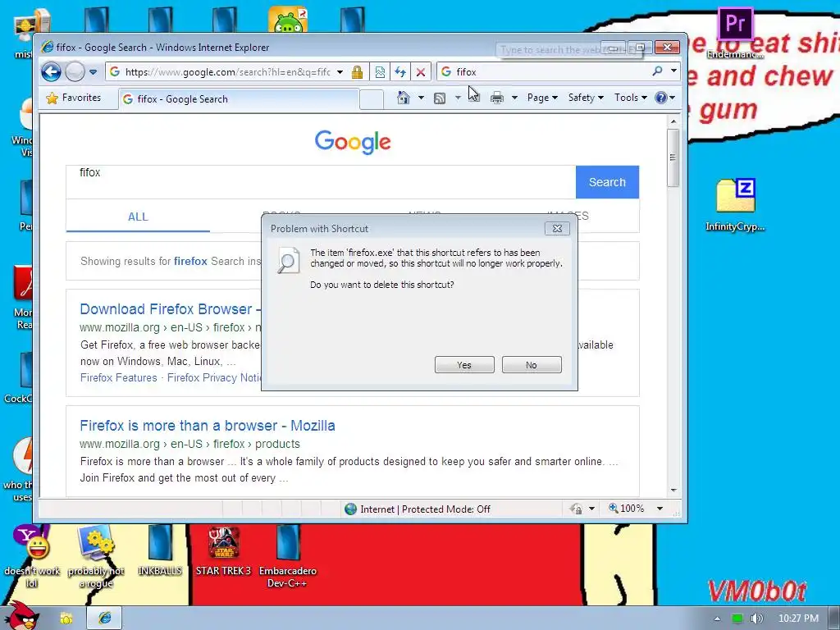Click the RSS Feeds icon

click(440, 98)
